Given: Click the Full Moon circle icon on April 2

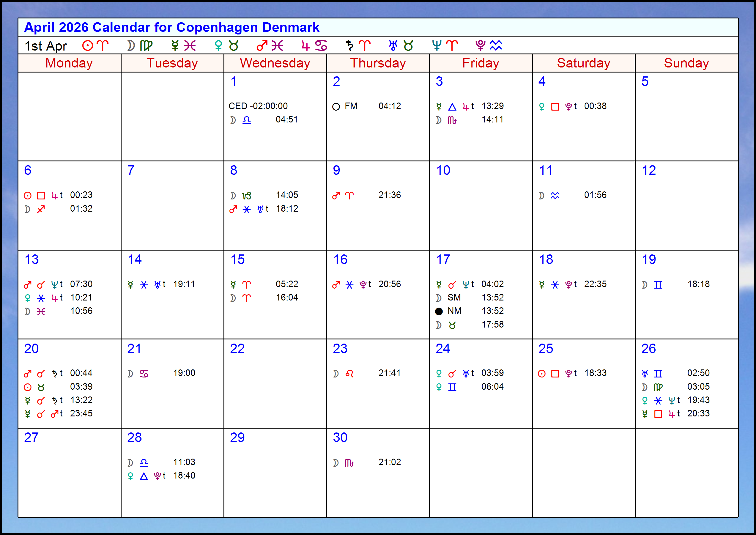Looking at the screenshot, I should [x=336, y=107].
